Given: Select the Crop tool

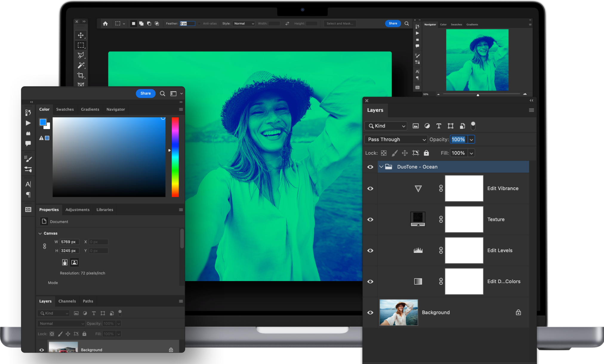Looking at the screenshot, I should [x=81, y=75].
